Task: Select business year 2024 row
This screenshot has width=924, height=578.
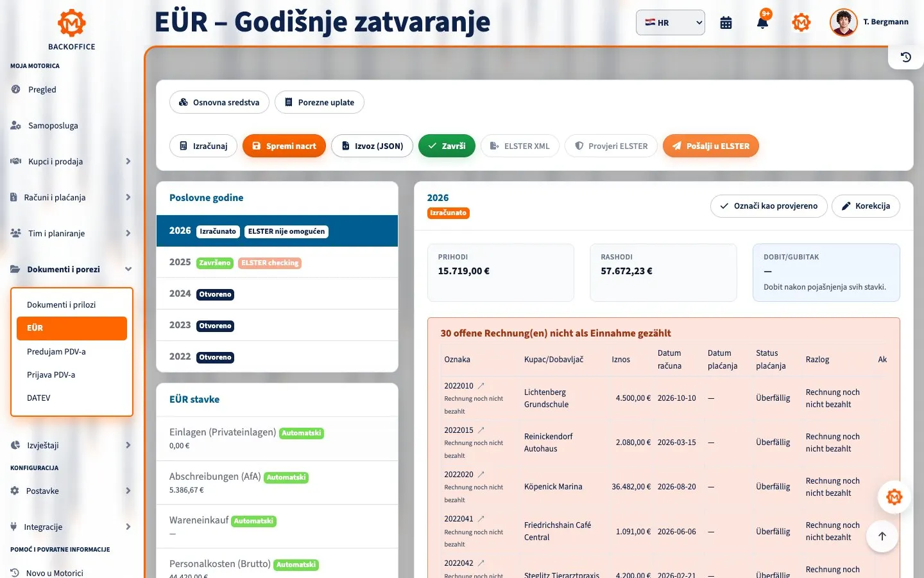Action: point(277,293)
